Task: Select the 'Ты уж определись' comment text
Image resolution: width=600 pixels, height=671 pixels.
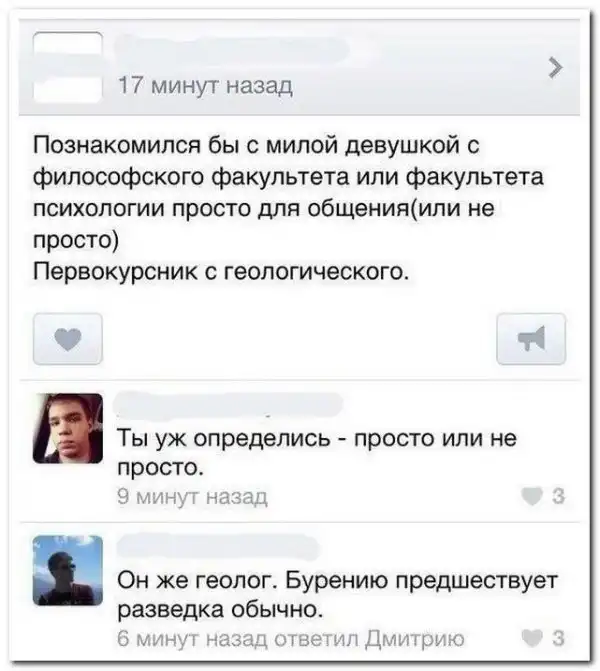Action: point(317,452)
